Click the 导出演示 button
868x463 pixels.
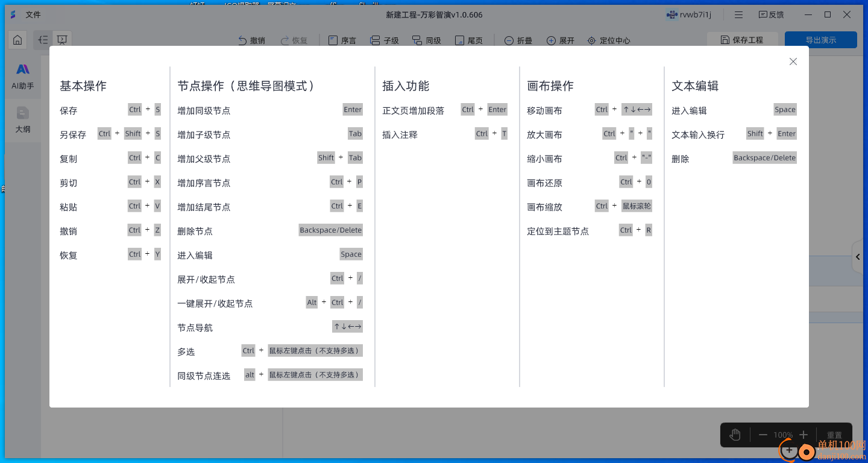[821, 40]
